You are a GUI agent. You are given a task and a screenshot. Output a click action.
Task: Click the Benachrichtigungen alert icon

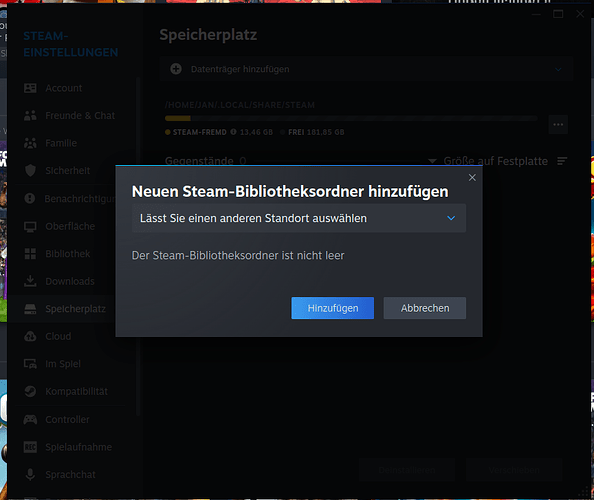[x=30, y=198]
